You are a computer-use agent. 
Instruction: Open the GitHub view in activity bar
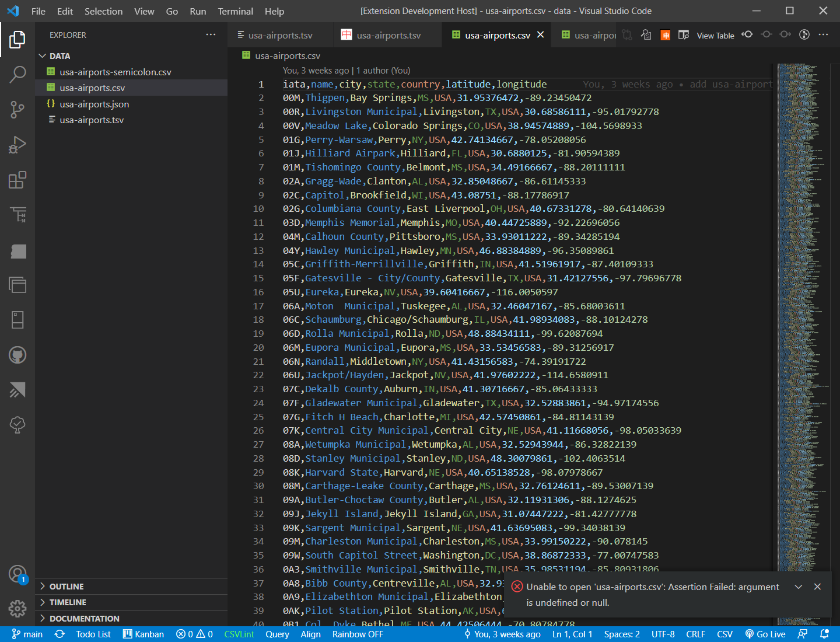17,355
